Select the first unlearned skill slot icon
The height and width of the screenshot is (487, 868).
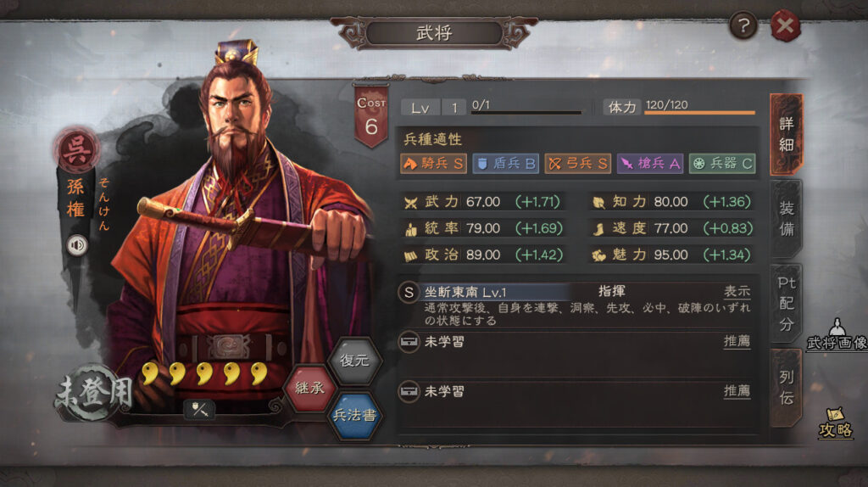coord(409,342)
